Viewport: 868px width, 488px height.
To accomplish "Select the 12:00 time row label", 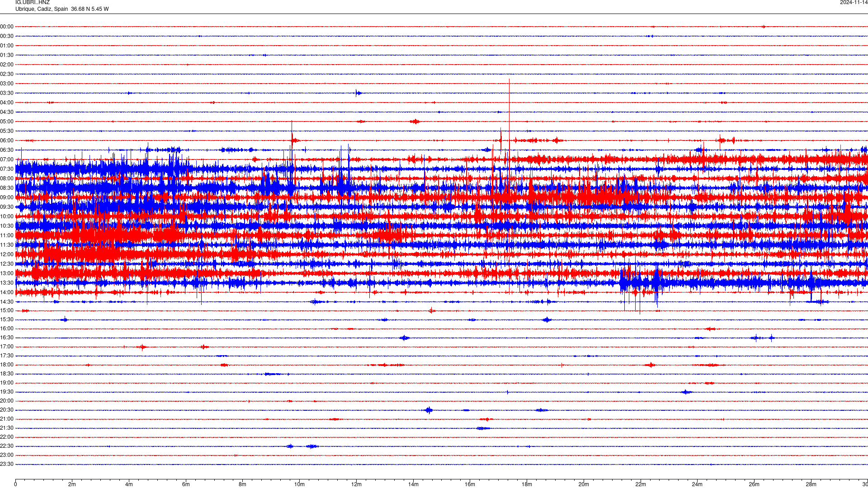I will click(7, 254).
